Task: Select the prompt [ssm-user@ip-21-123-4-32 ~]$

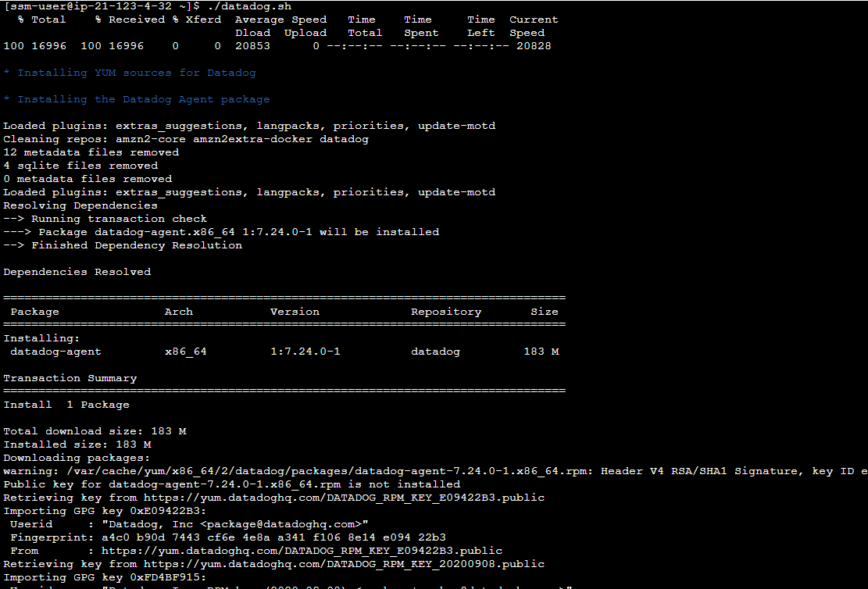Action: 102,6
